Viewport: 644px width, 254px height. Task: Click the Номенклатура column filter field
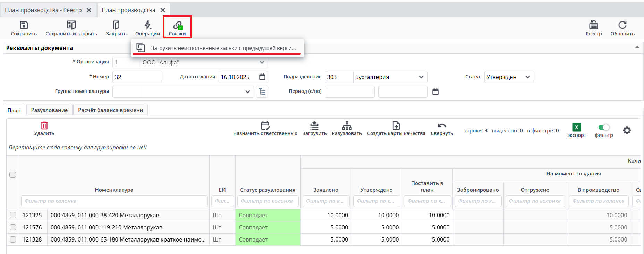tap(114, 201)
